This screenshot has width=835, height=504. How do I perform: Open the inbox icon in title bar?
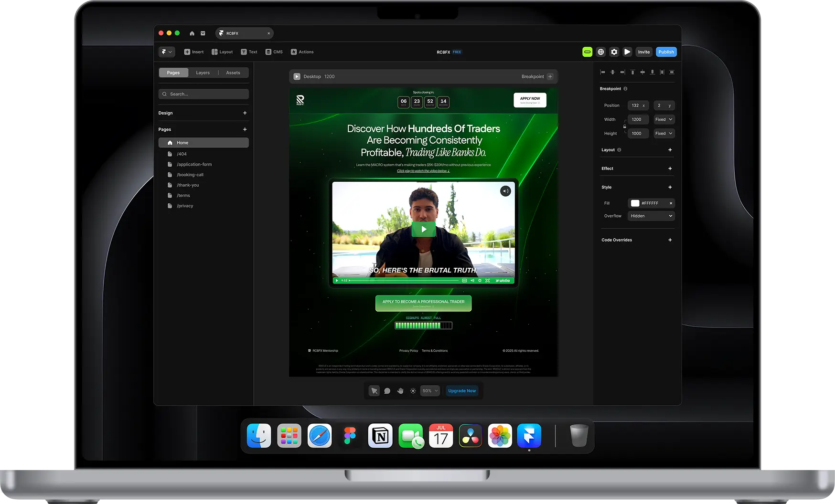pyautogui.click(x=203, y=33)
